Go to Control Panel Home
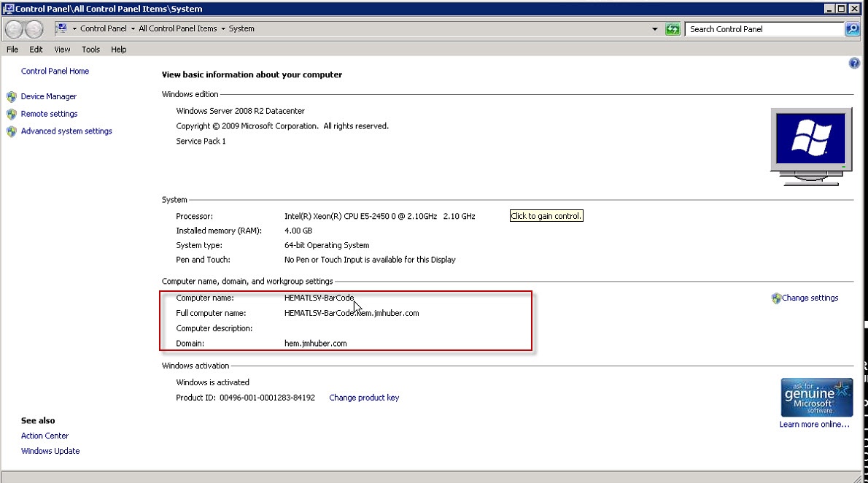This screenshot has height=483, width=868. [55, 71]
